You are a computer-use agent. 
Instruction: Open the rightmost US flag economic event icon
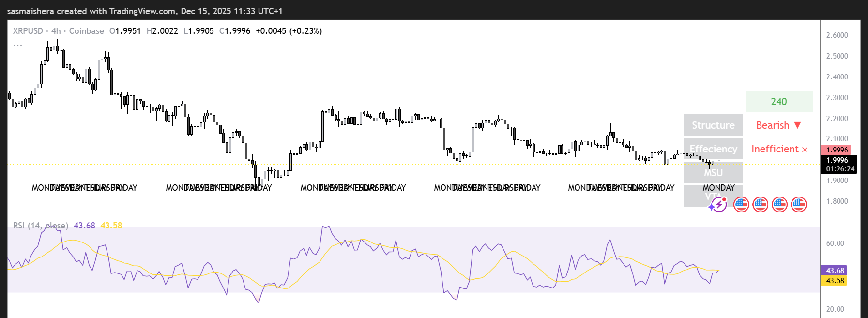pyautogui.click(x=799, y=205)
